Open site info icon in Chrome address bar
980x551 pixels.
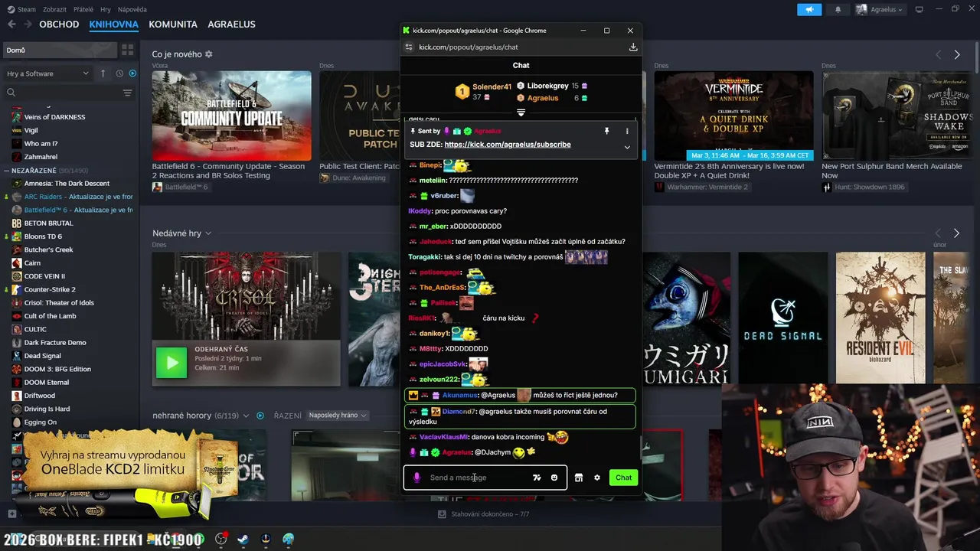coord(409,47)
